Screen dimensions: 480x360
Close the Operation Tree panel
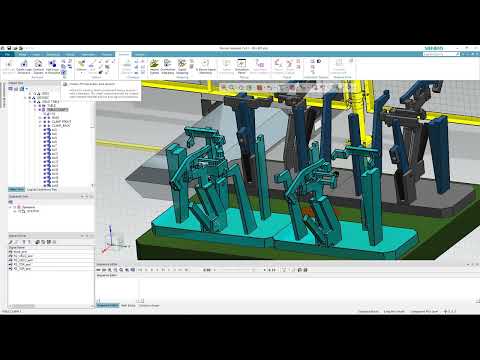(x=91, y=196)
